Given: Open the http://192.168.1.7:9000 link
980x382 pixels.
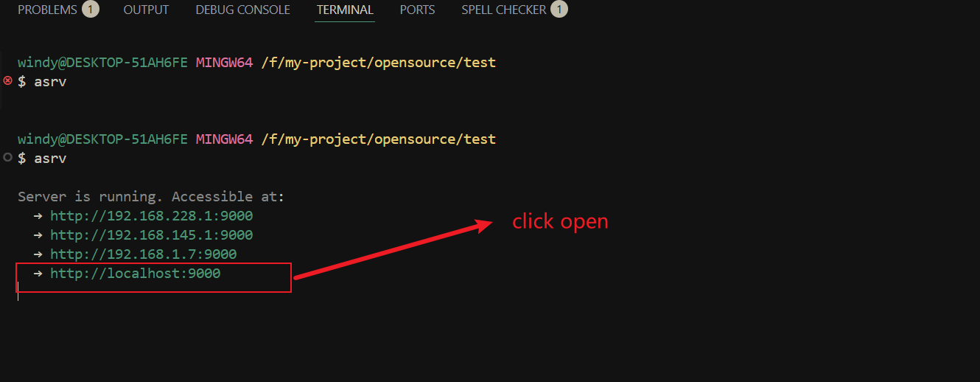Looking at the screenshot, I should pos(144,254).
